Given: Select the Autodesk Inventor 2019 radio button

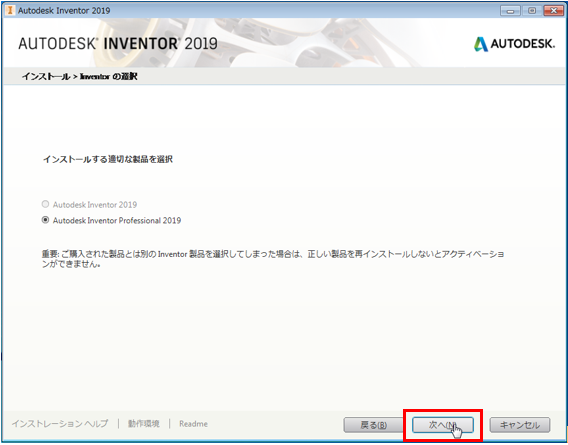Looking at the screenshot, I should pyautogui.click(x=45, y=204).
